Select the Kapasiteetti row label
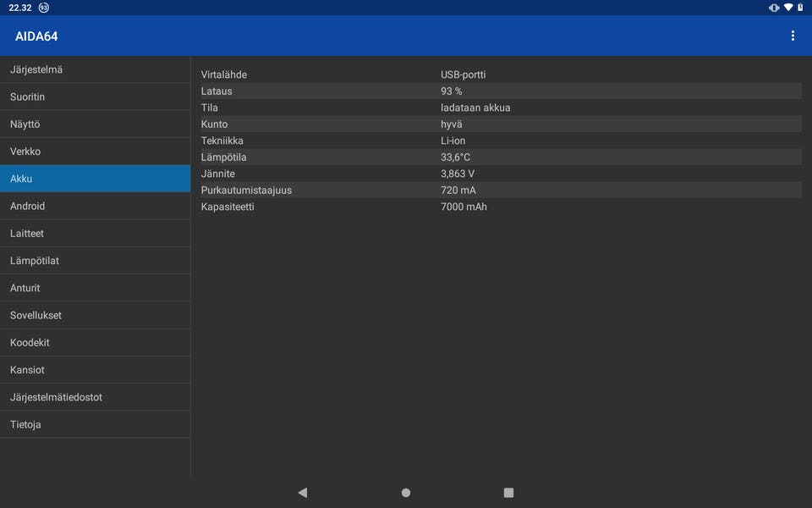 point(228,207)
